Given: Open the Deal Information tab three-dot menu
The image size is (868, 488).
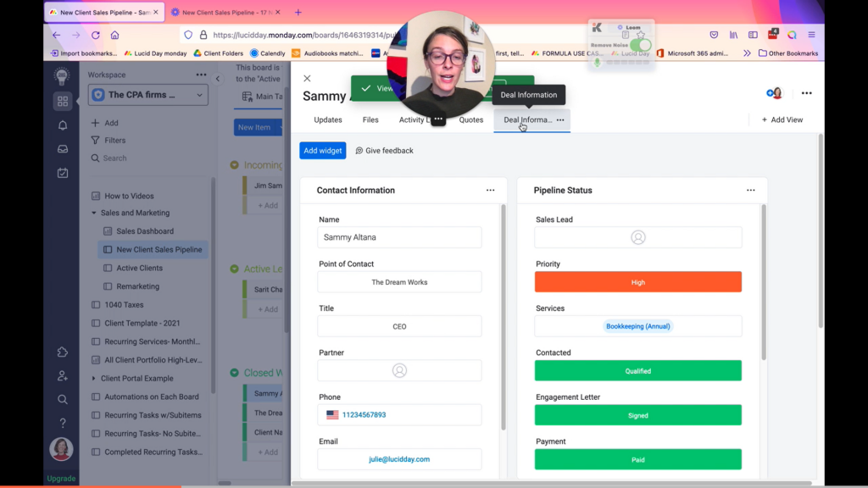Looking at the screenshot, I should (x=560, y=119).
